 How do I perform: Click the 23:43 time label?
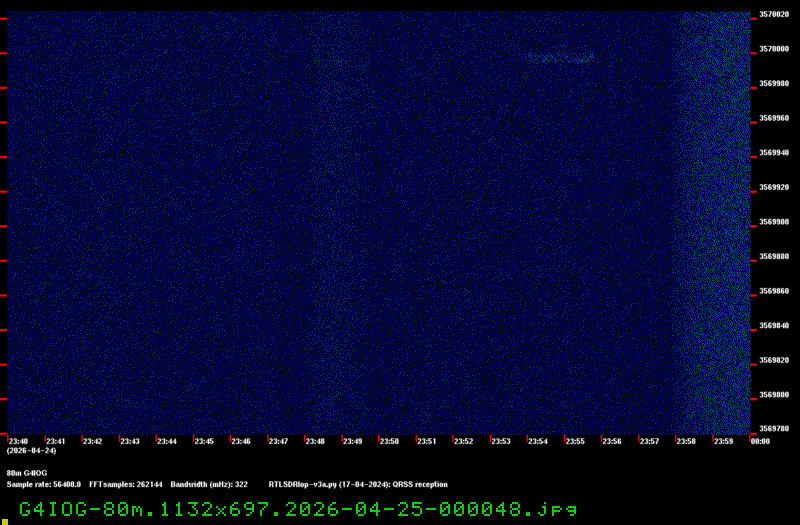click(130, 441)
